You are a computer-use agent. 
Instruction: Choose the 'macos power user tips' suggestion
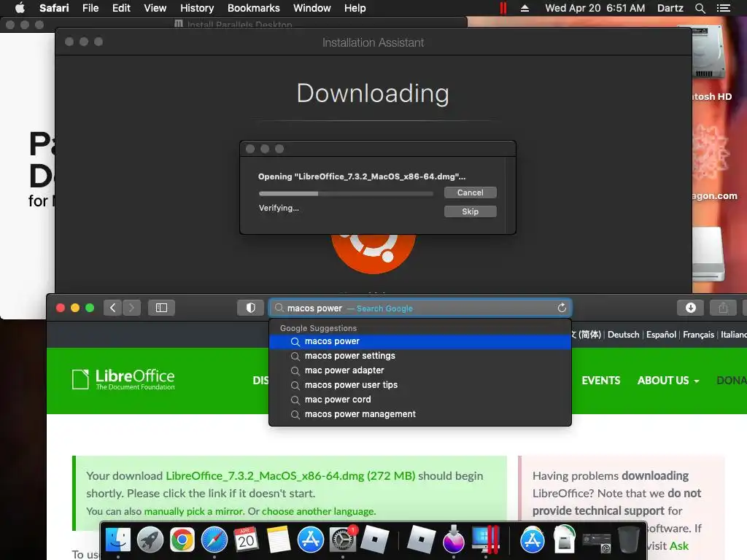click(419, 385)
